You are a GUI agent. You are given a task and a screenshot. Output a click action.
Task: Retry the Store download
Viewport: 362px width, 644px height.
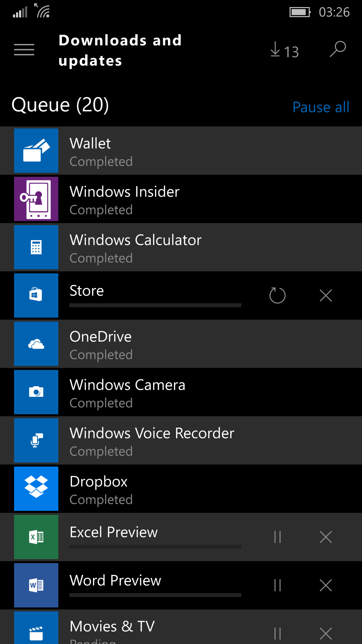[x=277, y=296]
